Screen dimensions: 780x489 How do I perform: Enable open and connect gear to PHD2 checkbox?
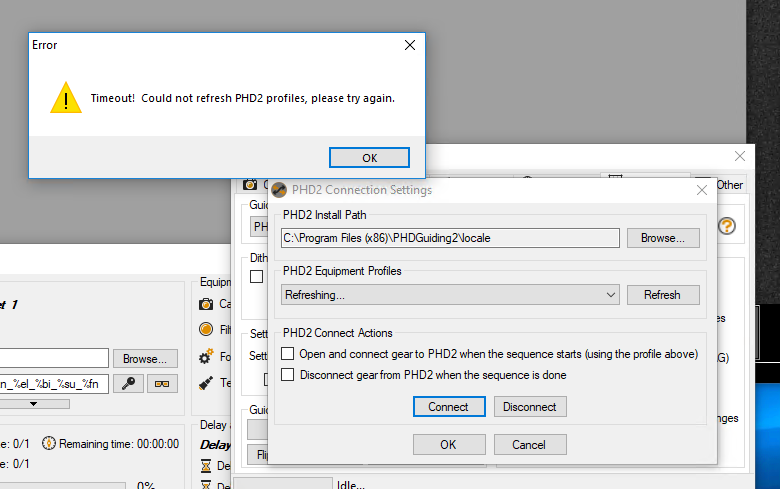click(x=288, y=354)
